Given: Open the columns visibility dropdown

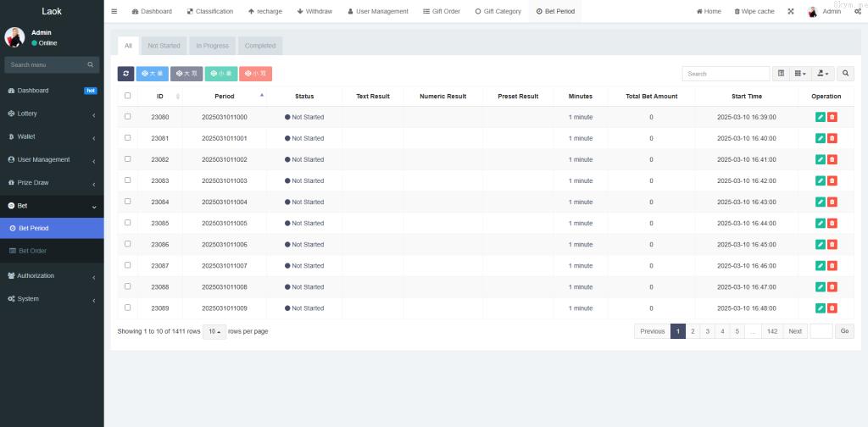Looking at the screenshot, I should [x=800, y=74].
